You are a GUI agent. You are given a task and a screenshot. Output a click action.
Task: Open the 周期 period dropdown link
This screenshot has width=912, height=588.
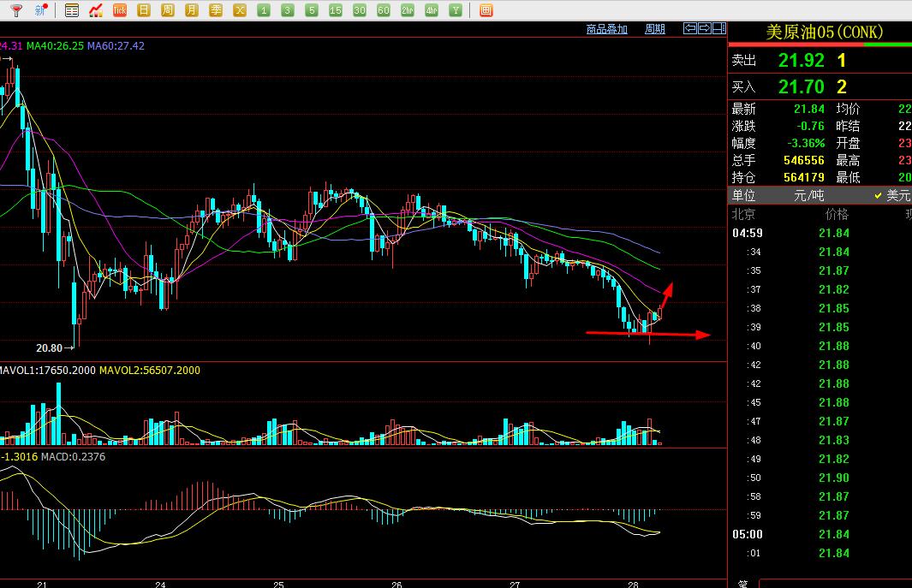point(655,29)
